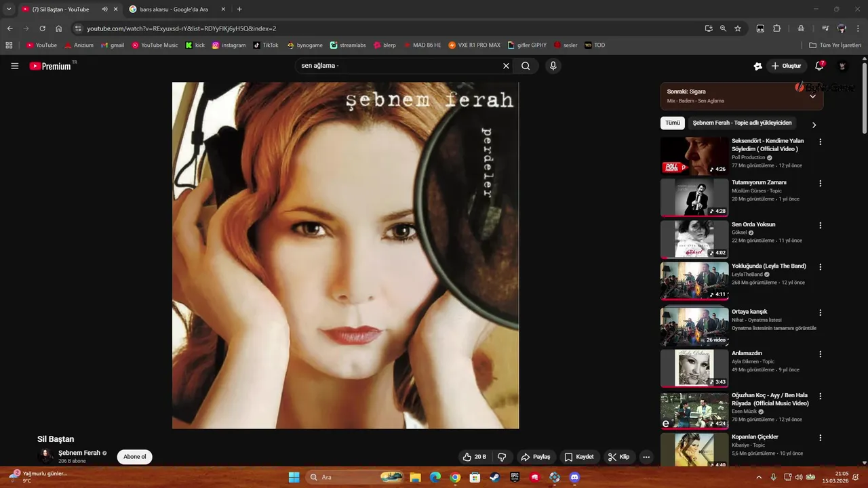The height and width of the screenshot is (488, 868).
Task: Go to Chrome home button
Action: [59, 28]
